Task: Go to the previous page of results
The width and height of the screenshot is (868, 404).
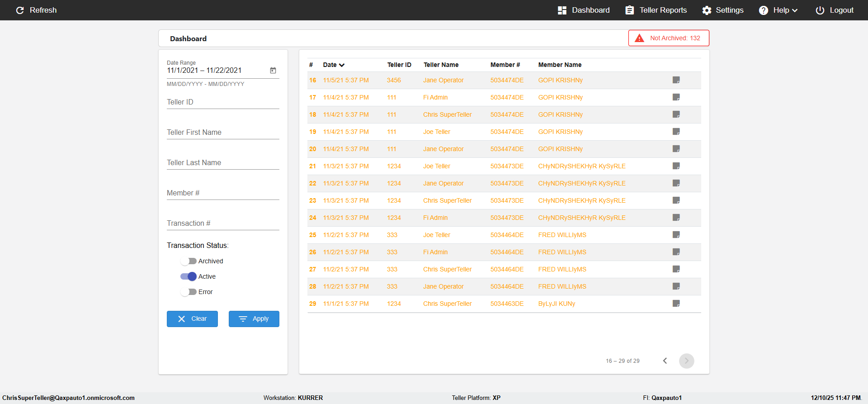Action: [x=665, y=361]
